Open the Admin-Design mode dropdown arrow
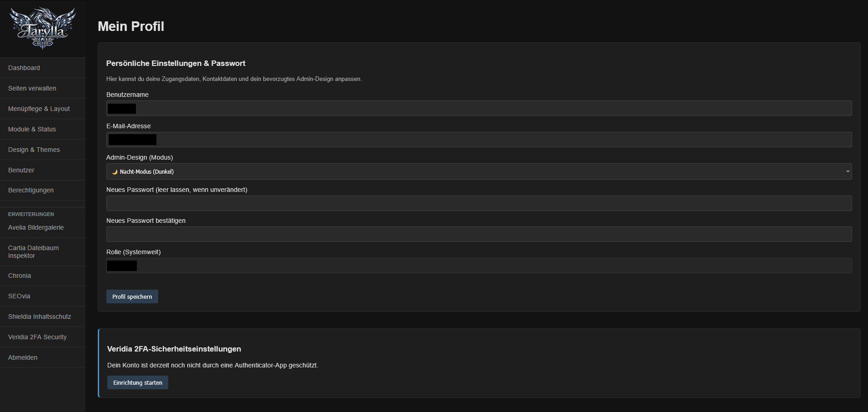Viewport: 868px width, 412px height. (848, 171)
